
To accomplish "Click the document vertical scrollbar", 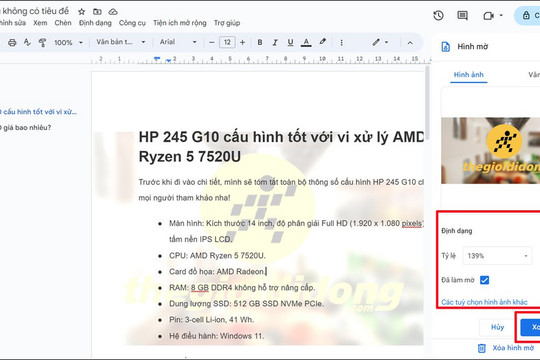I will point(427,103).
